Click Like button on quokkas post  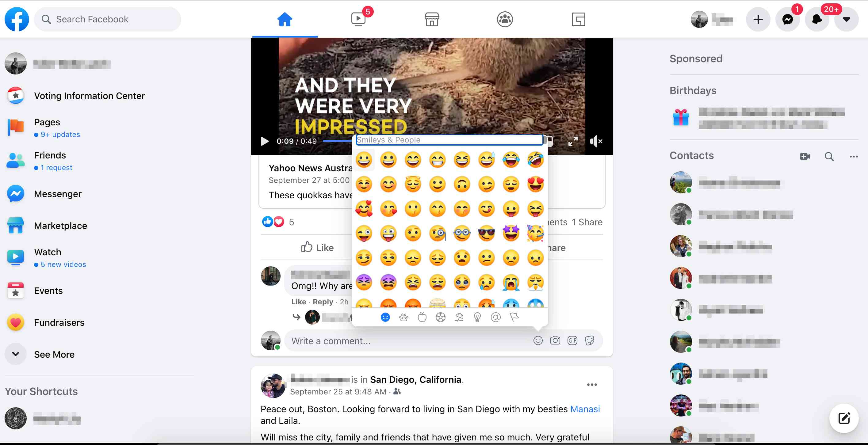tap(317, 247)
